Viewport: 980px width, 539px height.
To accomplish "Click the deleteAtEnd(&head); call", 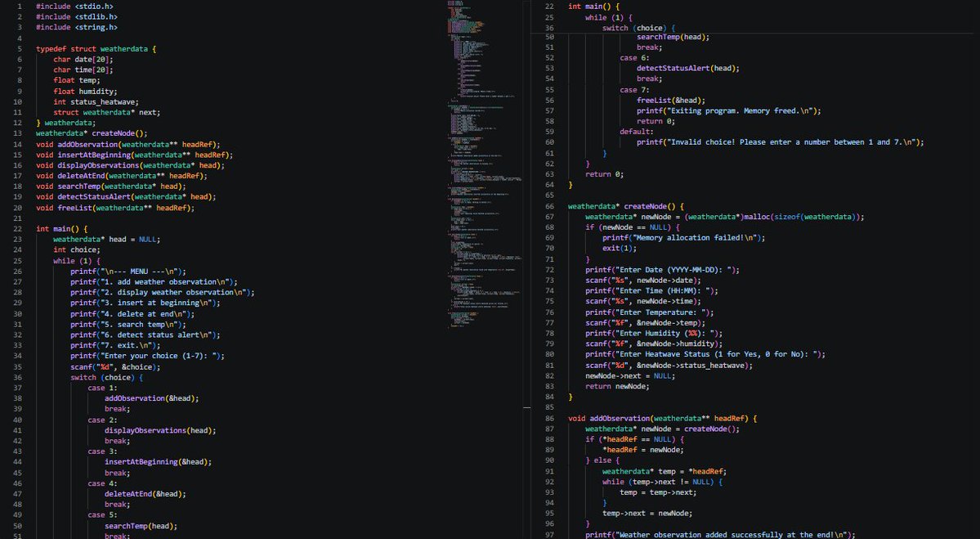I will tap(145, 494).
